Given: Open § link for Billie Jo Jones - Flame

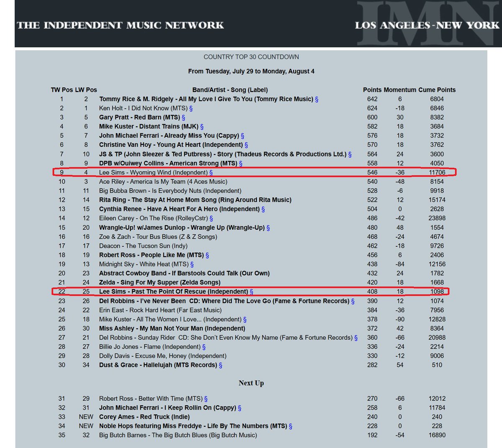Looking at the screenshot, I should [x=204, y=347].
